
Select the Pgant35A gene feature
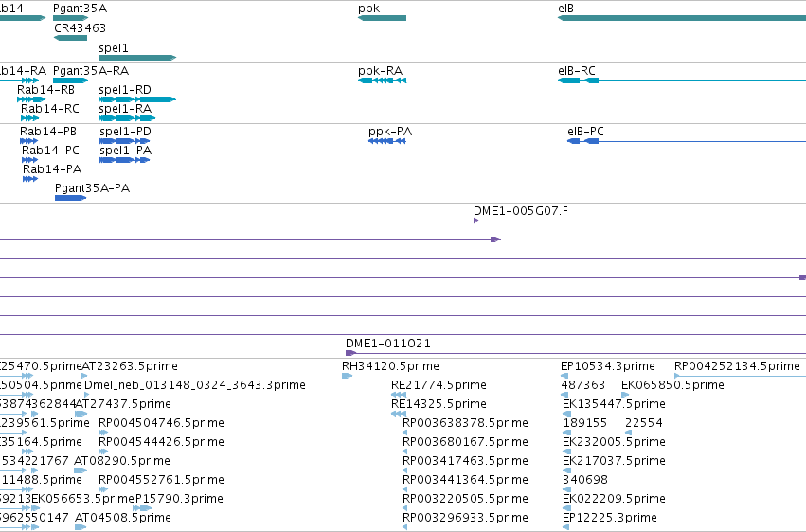tap(70, 18)
